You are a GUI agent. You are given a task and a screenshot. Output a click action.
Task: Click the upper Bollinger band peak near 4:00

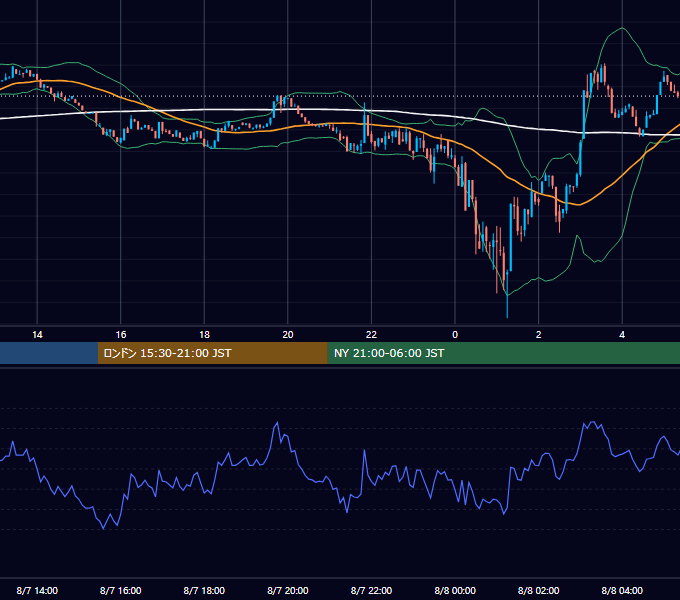[622, 29]
